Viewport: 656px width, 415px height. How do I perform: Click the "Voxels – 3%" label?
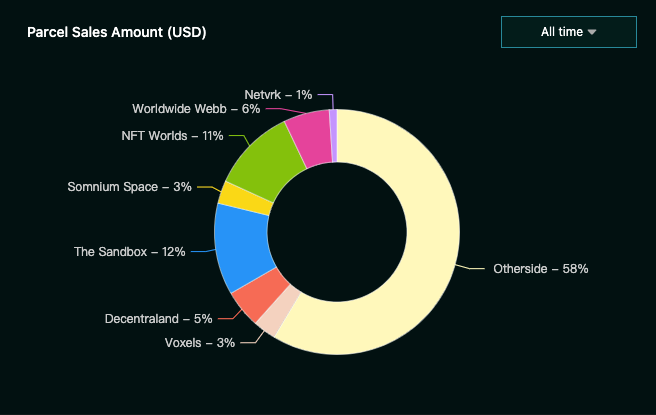(200, 343)
